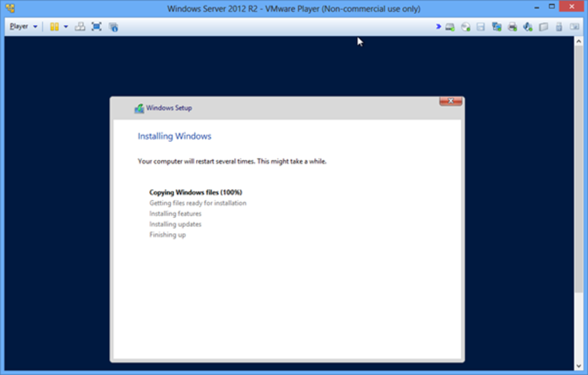Viewport: 588px width, 375px height.
Task: Open the network adapter device icon
Action: pos(496,26)
